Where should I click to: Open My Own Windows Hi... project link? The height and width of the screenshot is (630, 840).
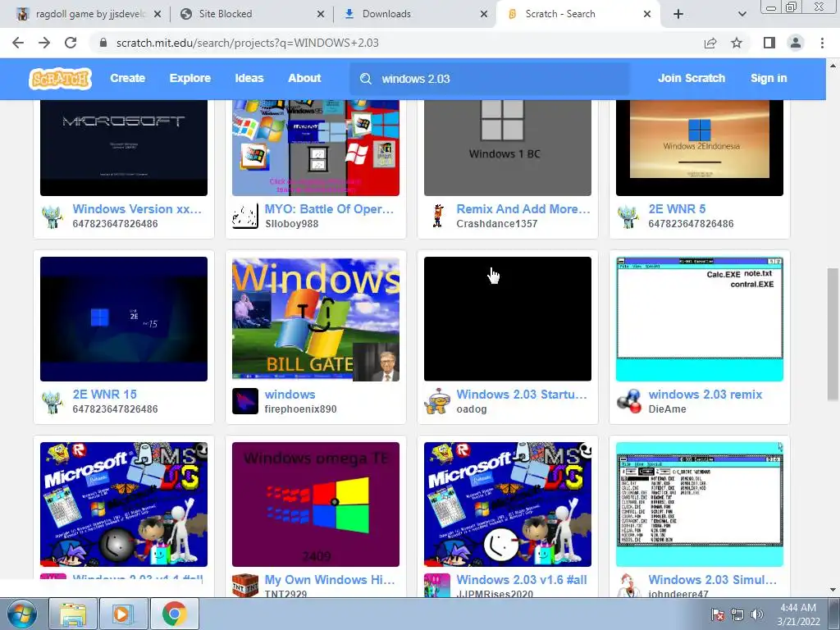(x=330, y=580)
